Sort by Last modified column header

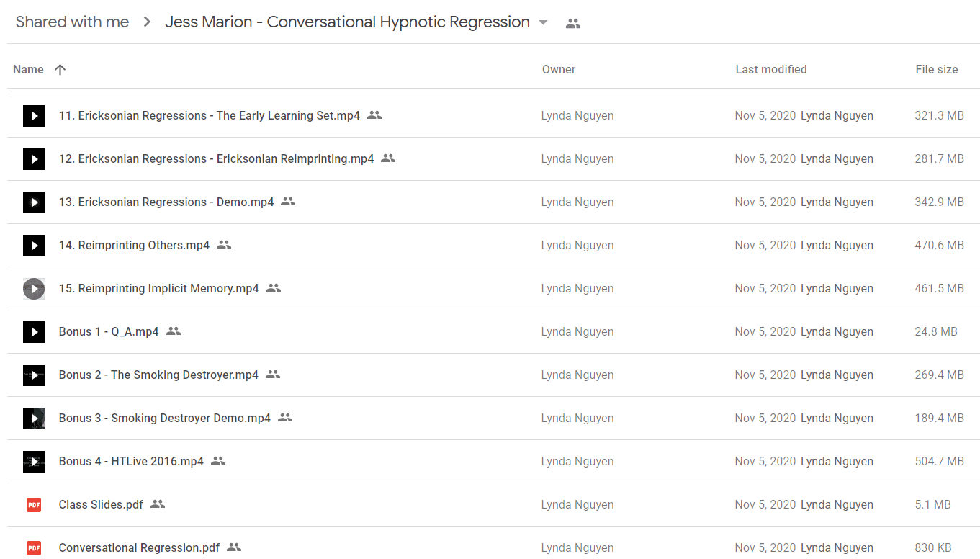tap(771, 69)
